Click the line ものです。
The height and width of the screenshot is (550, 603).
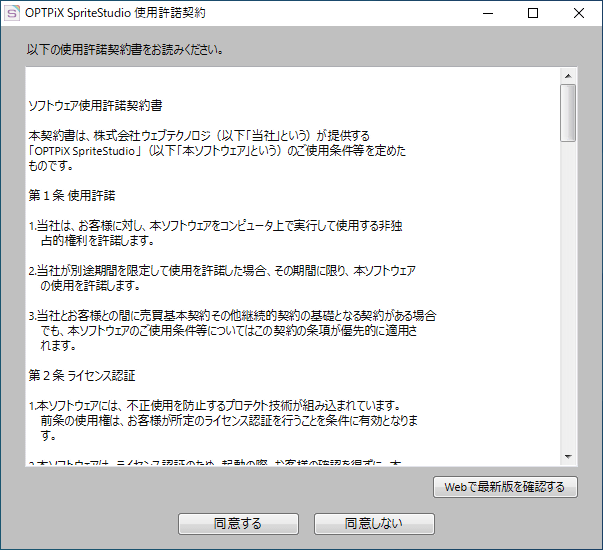51,166
